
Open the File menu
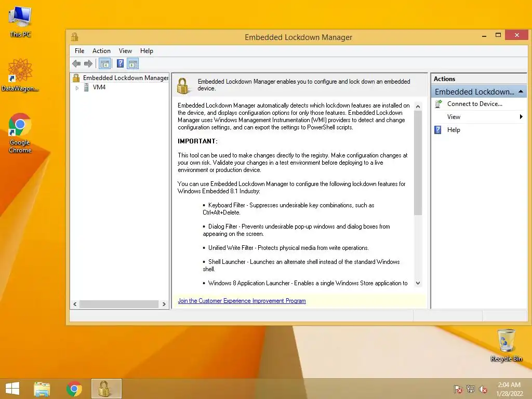pos(79,51)
